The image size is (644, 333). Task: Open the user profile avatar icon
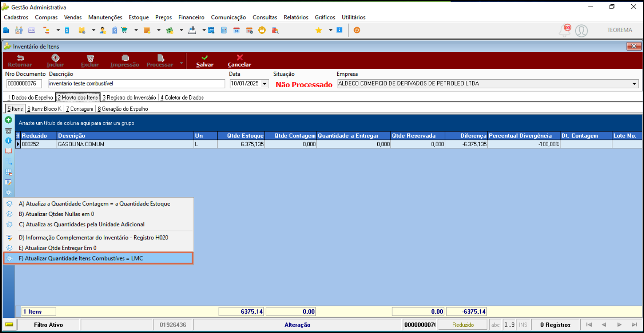[x=582, y=30]
